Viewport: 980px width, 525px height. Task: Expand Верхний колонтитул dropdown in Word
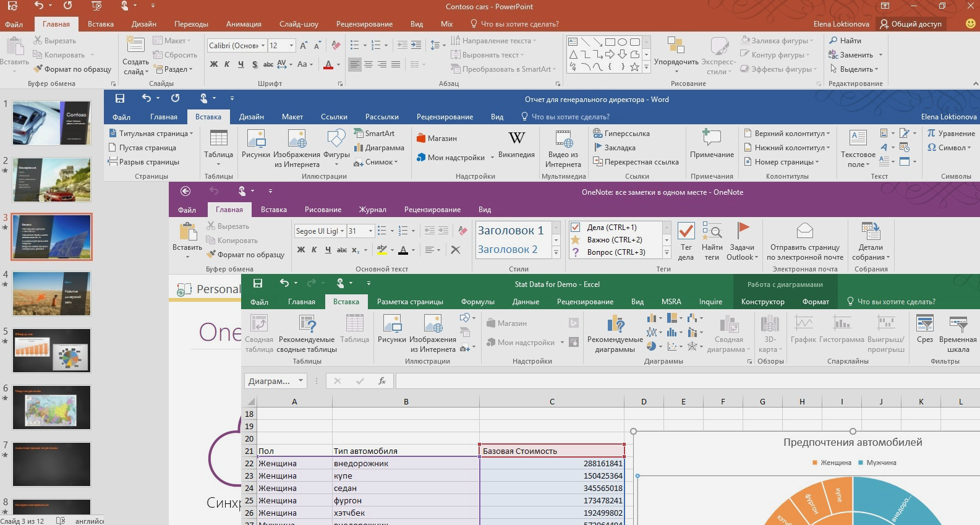(x=829, y=134)
